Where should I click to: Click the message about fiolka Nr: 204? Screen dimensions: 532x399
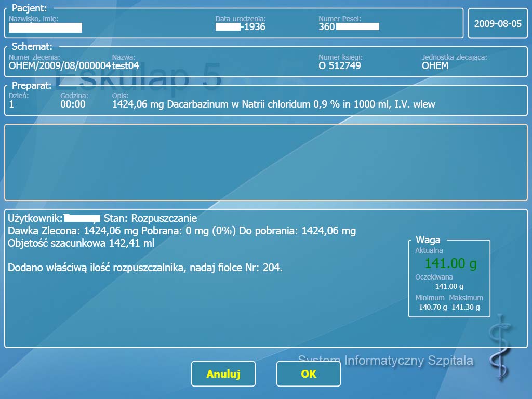pos(145,268)
